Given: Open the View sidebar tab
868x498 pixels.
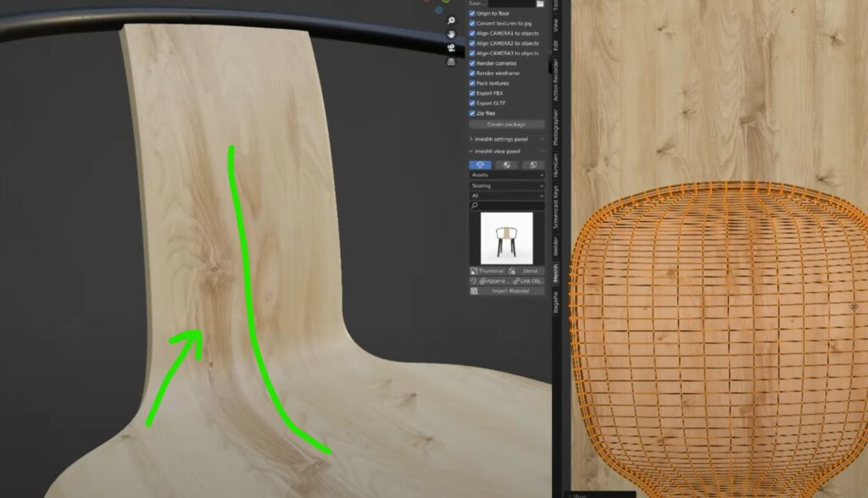Looking at the screenshot, I should [555, 25].
